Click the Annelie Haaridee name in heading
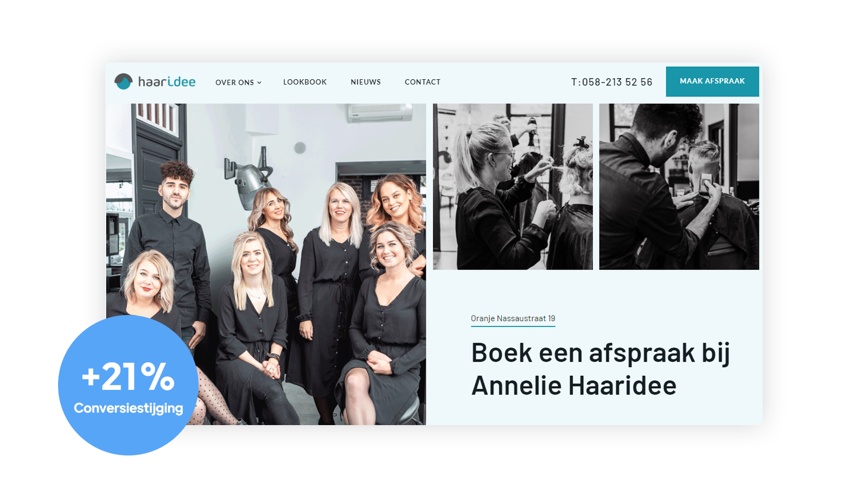The image size is (868, 488). click(x=574, y=386)
